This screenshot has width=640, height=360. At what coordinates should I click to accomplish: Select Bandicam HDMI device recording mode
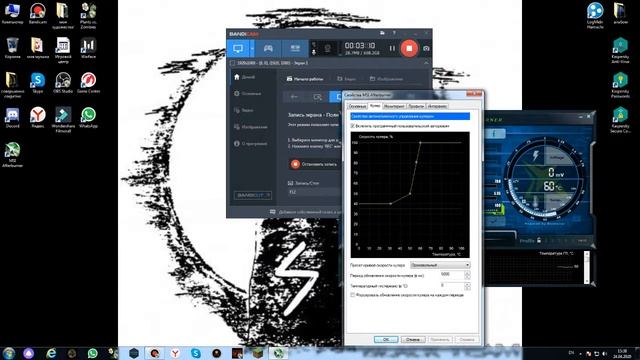(x=295, y=49)
